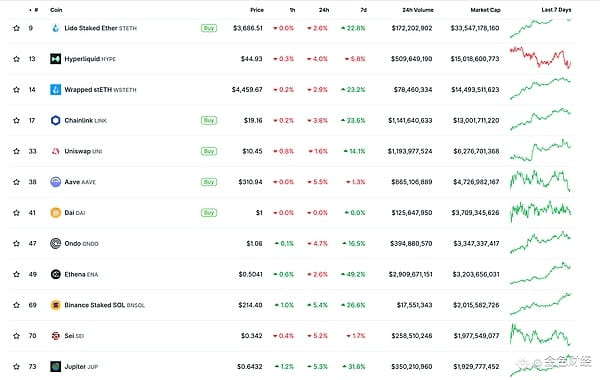Click the Jupiter logo icon

click(x=55, y=367)
